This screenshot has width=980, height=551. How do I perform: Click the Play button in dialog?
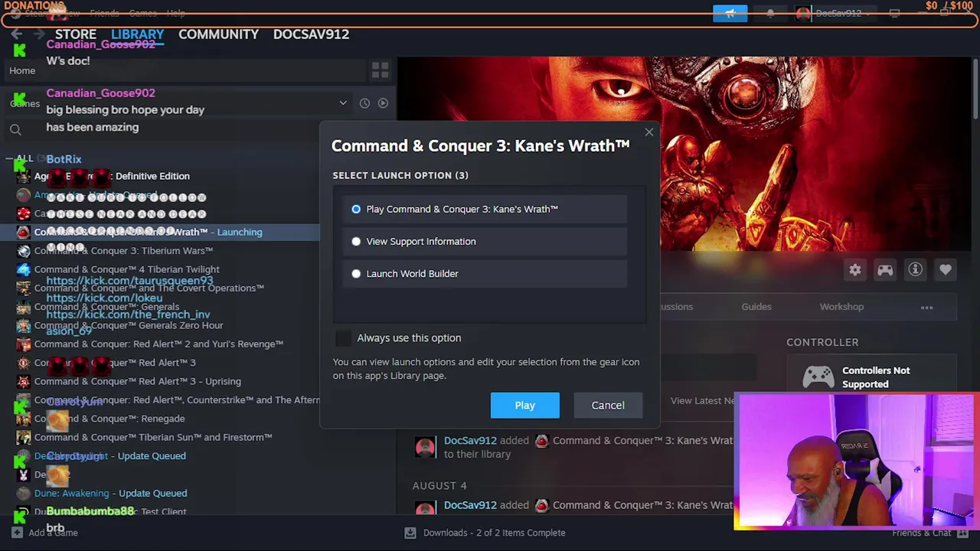(x=525, y=406)
